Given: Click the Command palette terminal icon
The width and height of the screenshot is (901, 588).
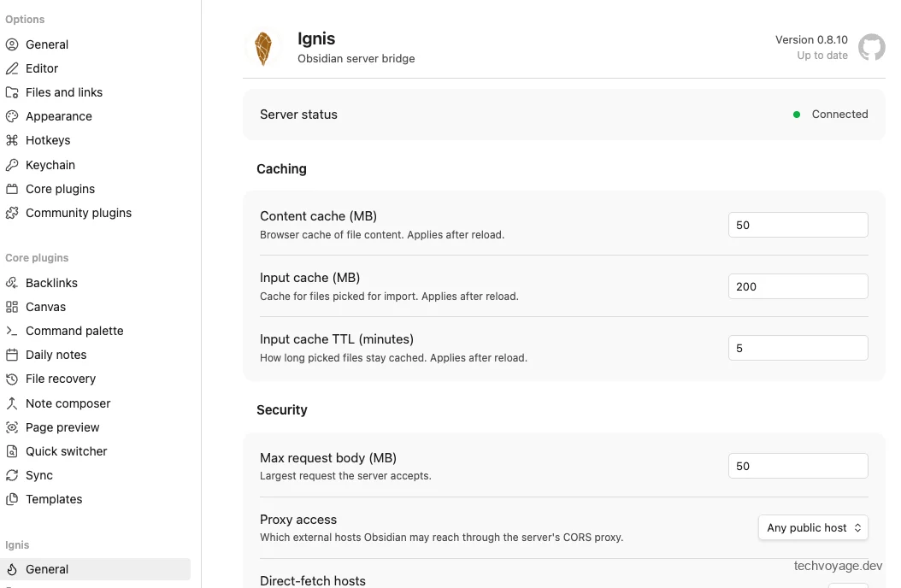Looking at the screenshot, I should [12, 331].
